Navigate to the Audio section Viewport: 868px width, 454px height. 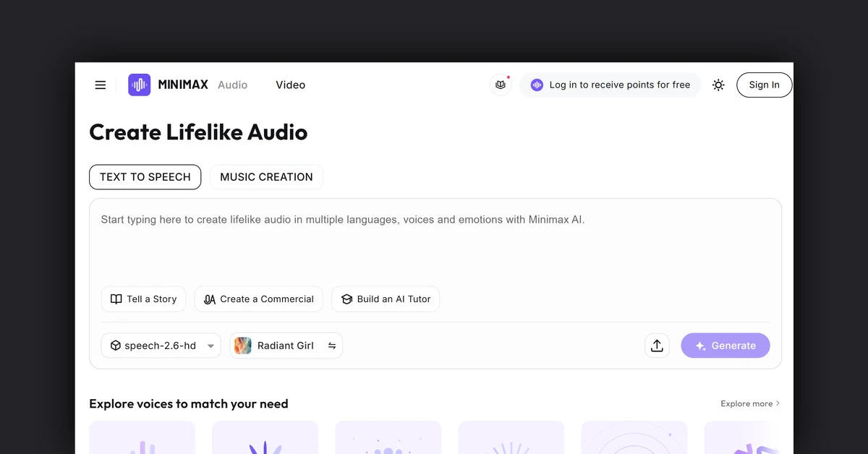click(x=232, y=85)
